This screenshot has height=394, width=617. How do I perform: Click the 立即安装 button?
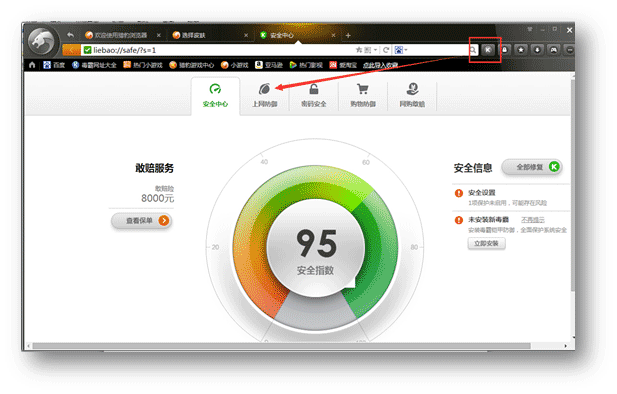pyautogui.click(x=486, y=244)
